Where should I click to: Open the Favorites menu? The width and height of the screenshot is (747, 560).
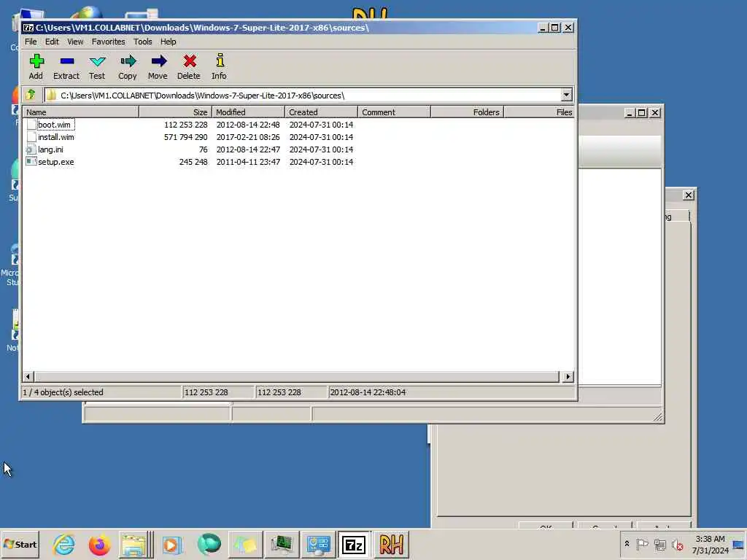pyautogui.click(x=109, y=42)
